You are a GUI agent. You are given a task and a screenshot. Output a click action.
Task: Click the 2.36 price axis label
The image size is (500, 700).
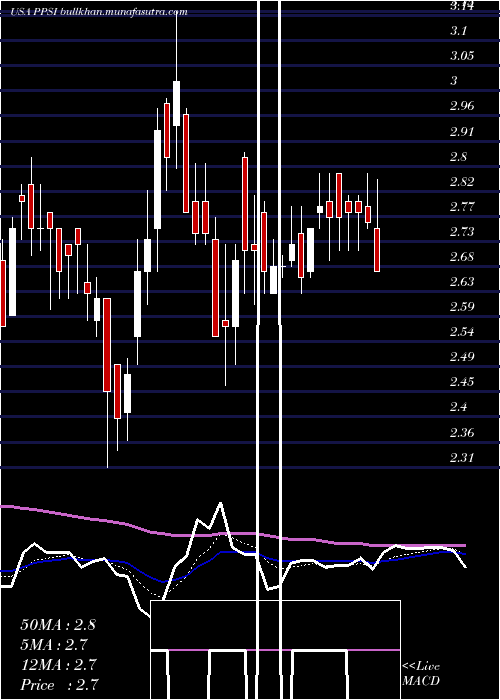[x=462, y=433]
